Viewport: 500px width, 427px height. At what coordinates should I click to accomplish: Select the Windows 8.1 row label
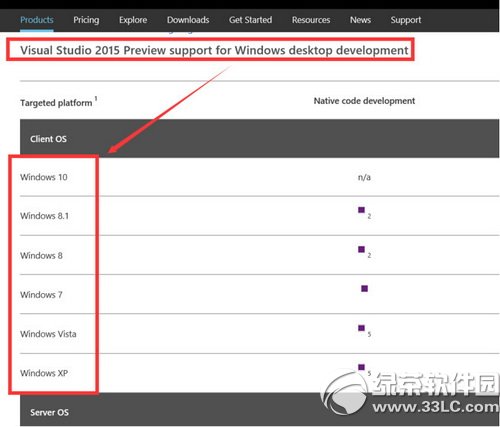point(44,216)
